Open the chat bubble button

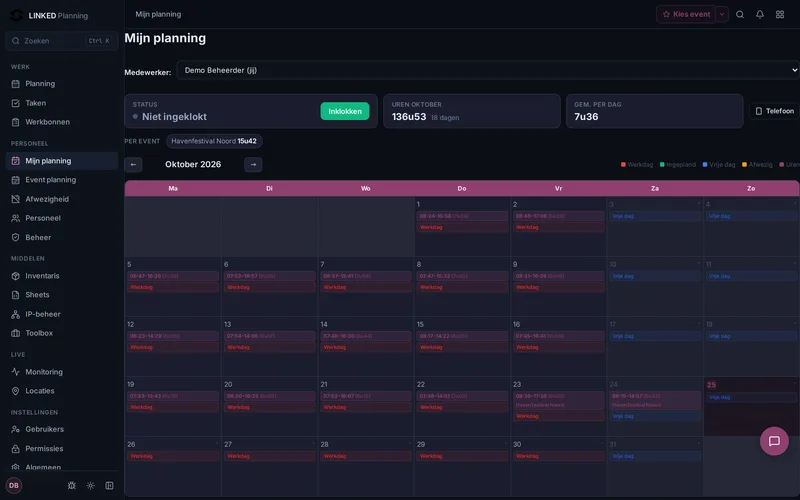(774, 441)
